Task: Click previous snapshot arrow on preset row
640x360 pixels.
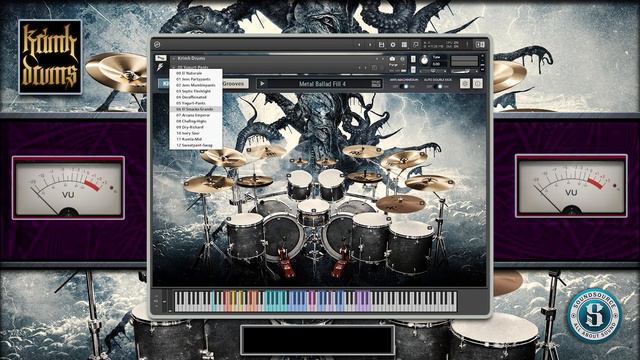Action: pos(359,68)
